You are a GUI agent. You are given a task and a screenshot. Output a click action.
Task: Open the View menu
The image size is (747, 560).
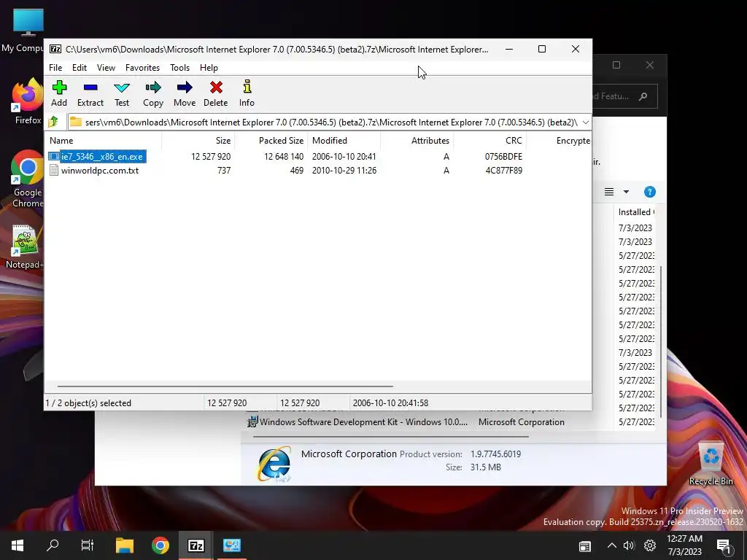pyautogui.click(x=106, y=68)
